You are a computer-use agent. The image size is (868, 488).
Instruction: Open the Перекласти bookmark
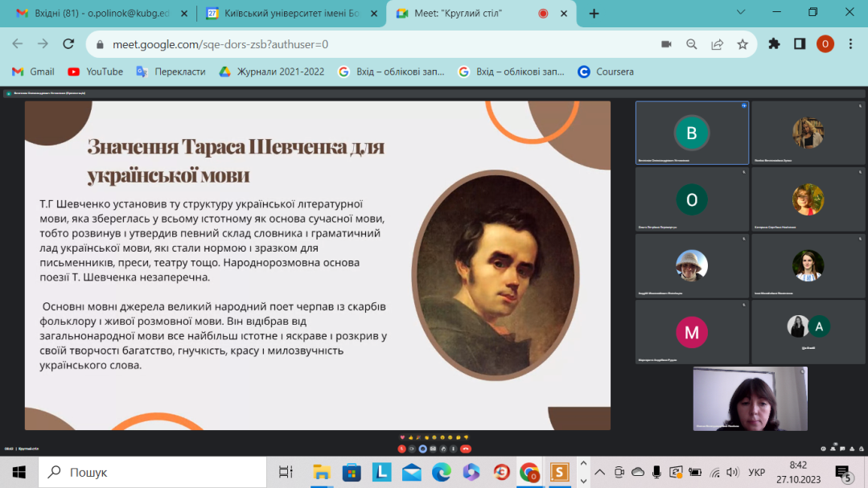tap(171, 72)
